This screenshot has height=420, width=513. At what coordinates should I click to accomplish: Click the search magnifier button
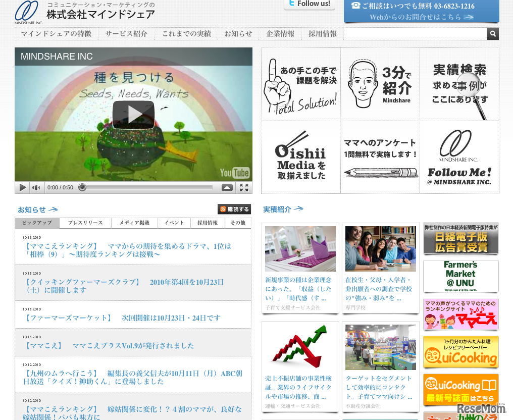pyautogui.click(x=493, y=34)
